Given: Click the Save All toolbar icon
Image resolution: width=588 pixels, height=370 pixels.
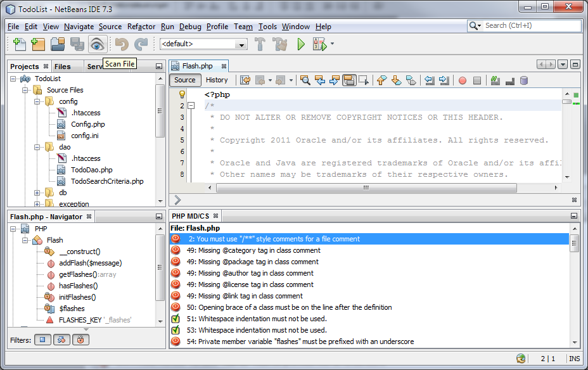Looking at the screenshot, I should point(77,44).
